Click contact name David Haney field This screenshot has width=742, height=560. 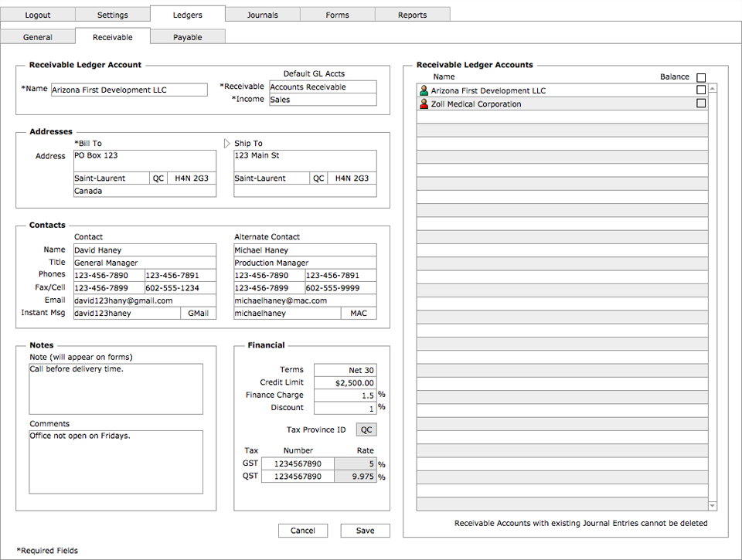(x=145, y=250)
